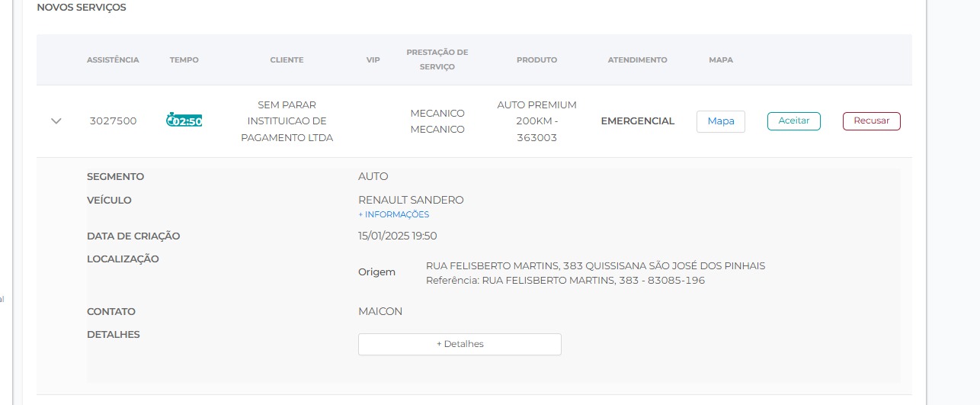Click the ATENDIMENTO column header
Screen dimensions: 980x405
pos(637,59)
